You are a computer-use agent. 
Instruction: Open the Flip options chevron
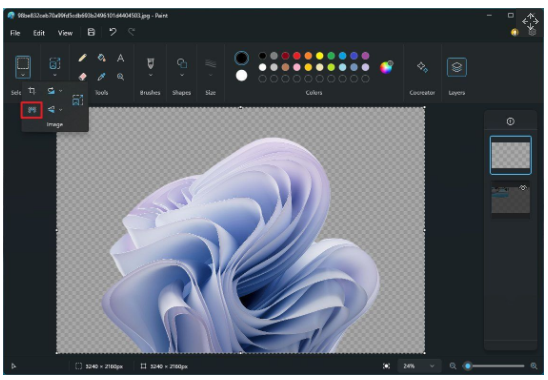60,110
